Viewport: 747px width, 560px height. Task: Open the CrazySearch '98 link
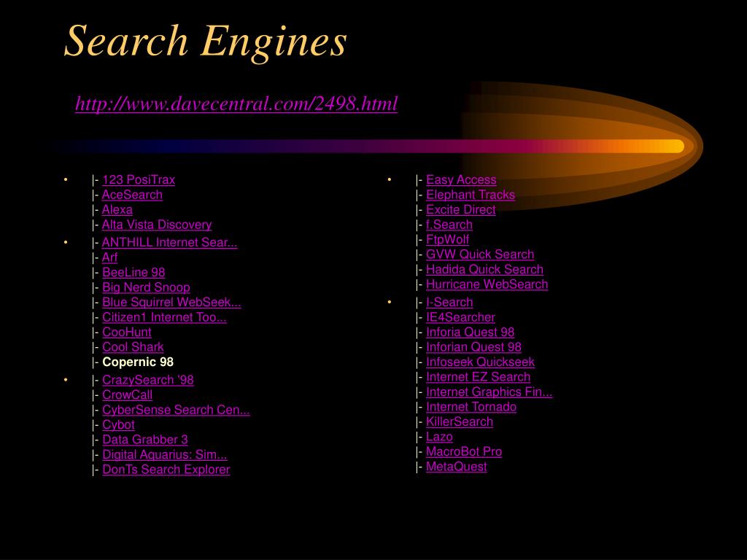147,380
